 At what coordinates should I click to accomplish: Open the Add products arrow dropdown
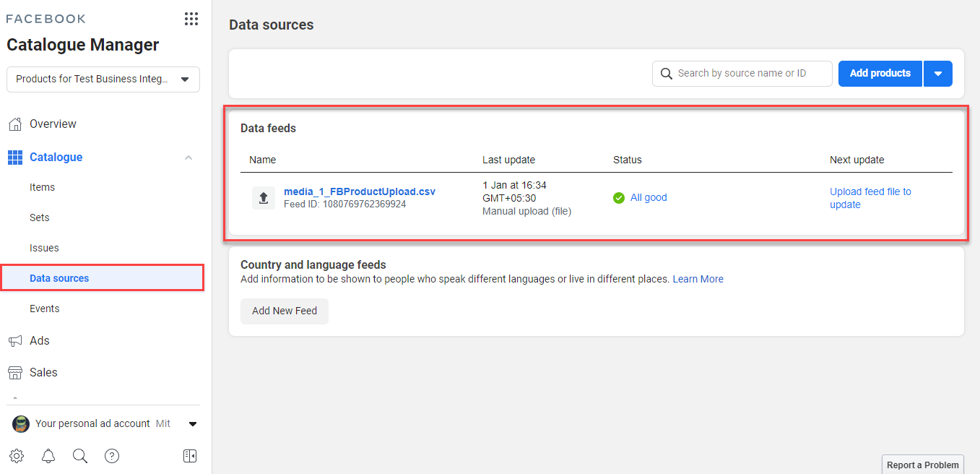click(x=938, y=74)
